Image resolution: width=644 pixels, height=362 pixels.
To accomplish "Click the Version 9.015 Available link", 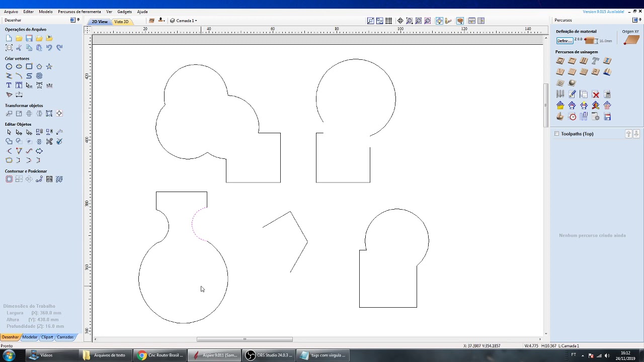I will coord(603,12).
